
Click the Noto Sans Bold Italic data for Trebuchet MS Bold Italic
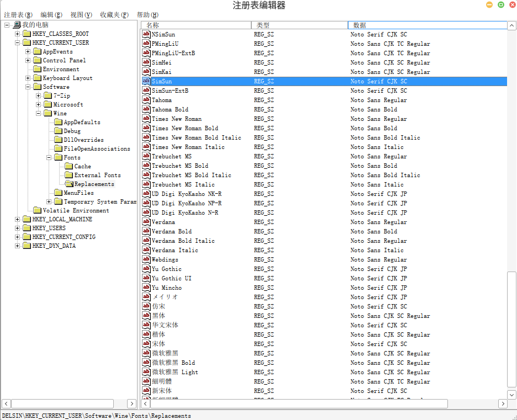[386, 176]
